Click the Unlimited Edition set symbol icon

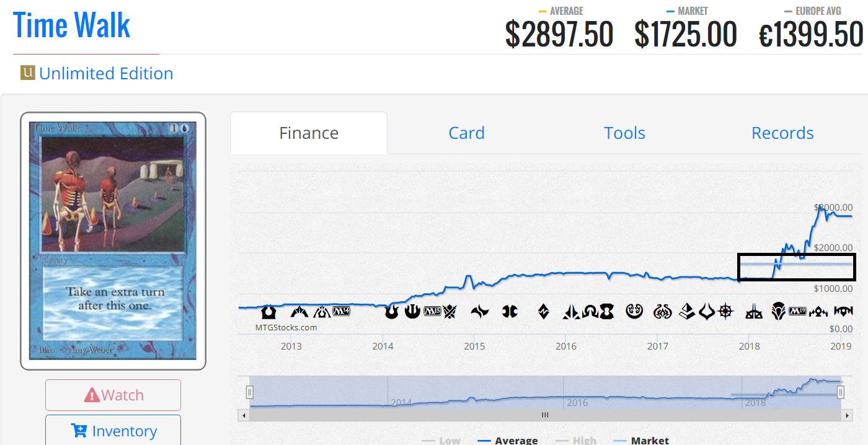(27, 73)
